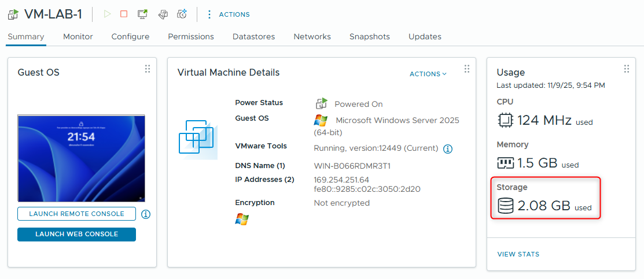The height and width of the screenshot is (279, 644).
Task: Go to the Permissions tab
Action: (191, 36)
